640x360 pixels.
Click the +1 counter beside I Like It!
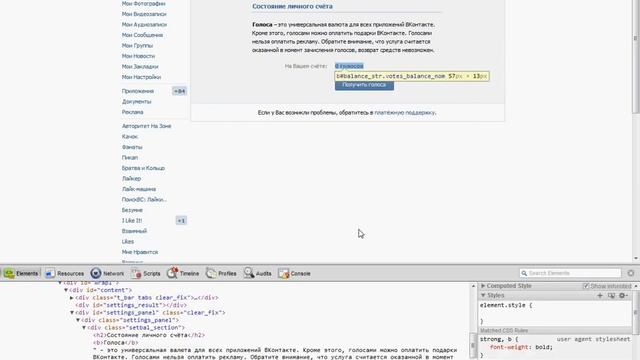181,221
